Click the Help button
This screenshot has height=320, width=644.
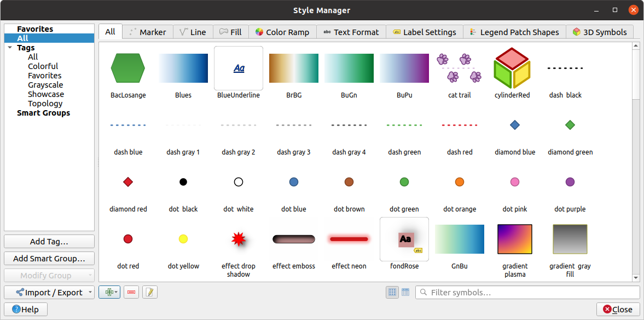[25, 309]
